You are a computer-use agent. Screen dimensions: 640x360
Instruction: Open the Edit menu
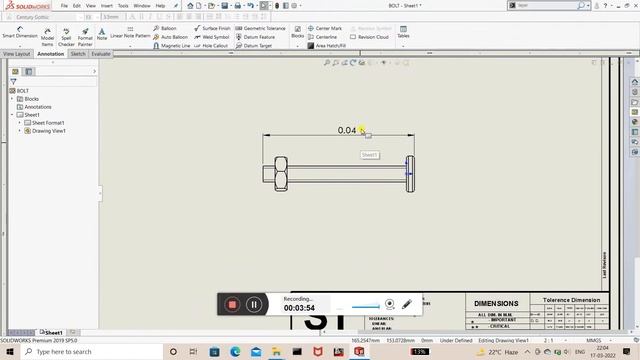[x=77, y=6]
